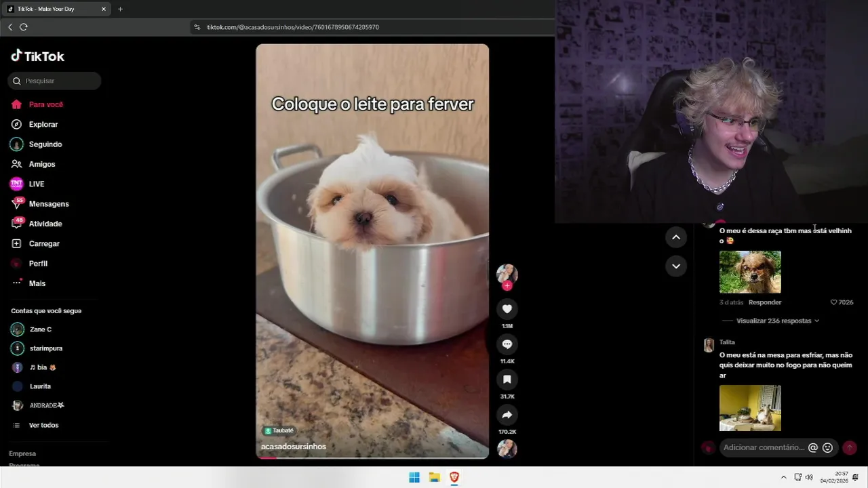Post comment with red arrow button

coord(849,447)
